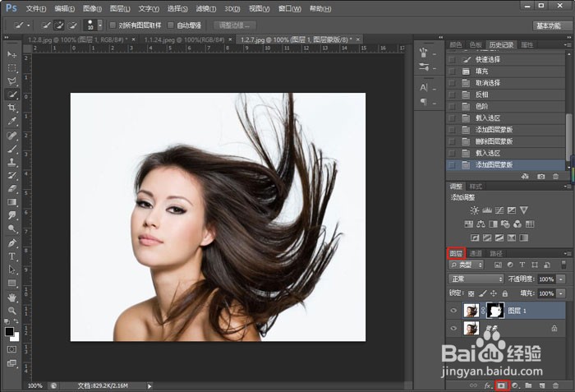Viewport: 575px width, 392px height.
Task: Open 滤镜(T) menu
Action: coord(205,8)
